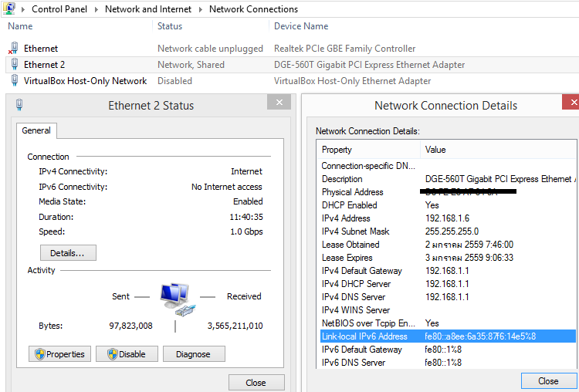This screenshot has height=392, width=579.
Task: Click the Ethernet unplugged adapter icon
Action: pyautogui.click(x=13, y=49)
